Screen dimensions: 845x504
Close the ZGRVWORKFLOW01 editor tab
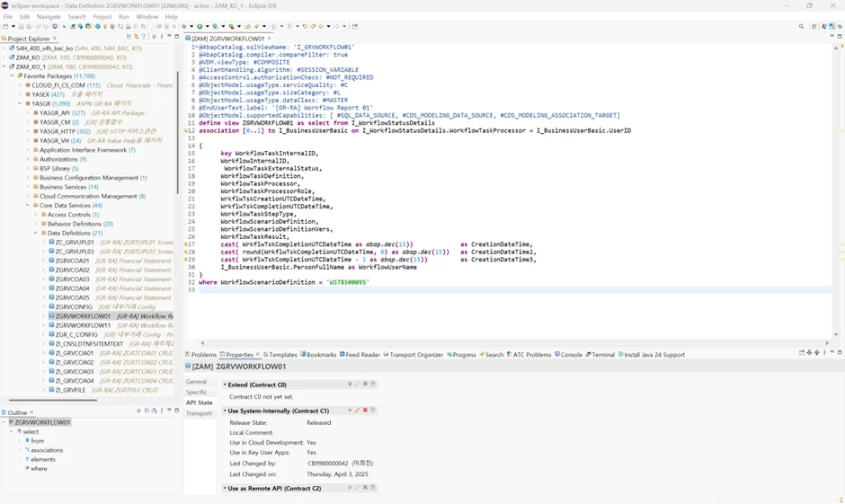point(269,39)
